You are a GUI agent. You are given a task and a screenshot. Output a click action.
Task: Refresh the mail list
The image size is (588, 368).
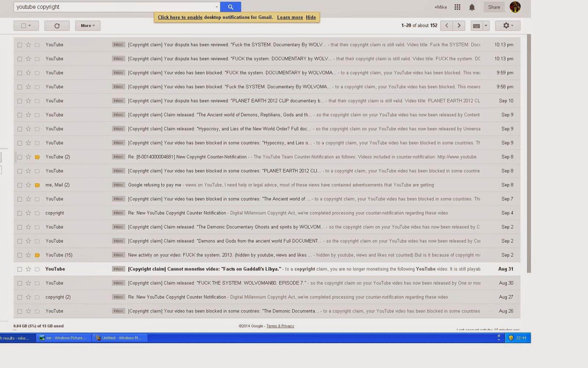point(57,26)
